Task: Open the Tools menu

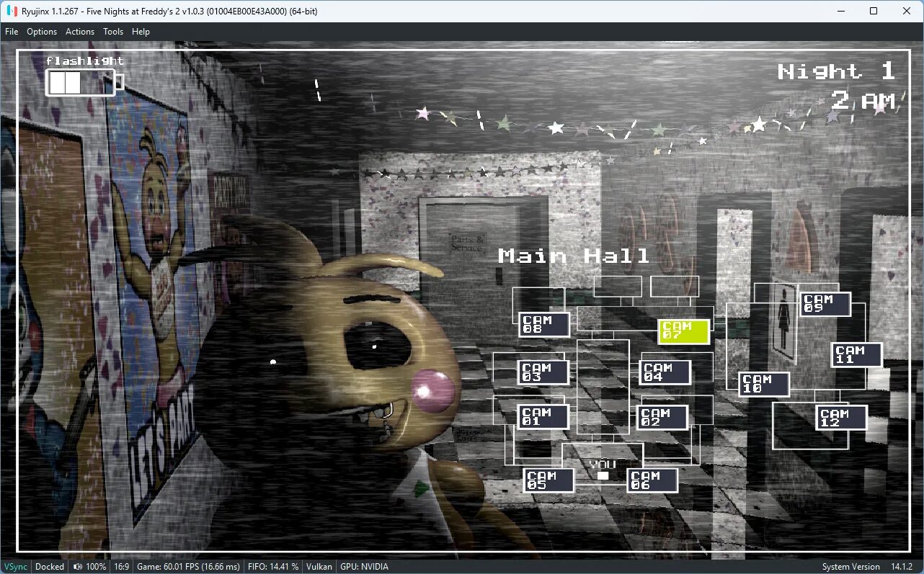Action: click(x=113, y=32)
